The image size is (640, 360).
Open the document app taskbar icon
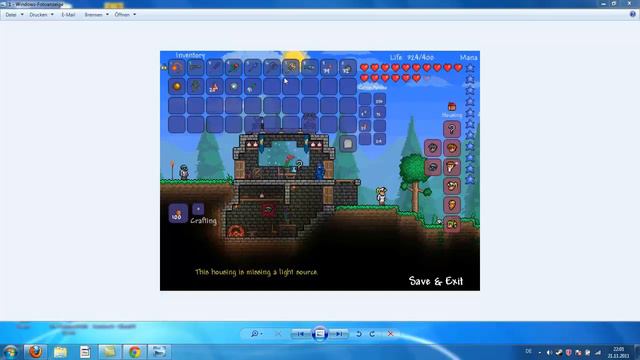pyautogui.click(x=85, y=352)
